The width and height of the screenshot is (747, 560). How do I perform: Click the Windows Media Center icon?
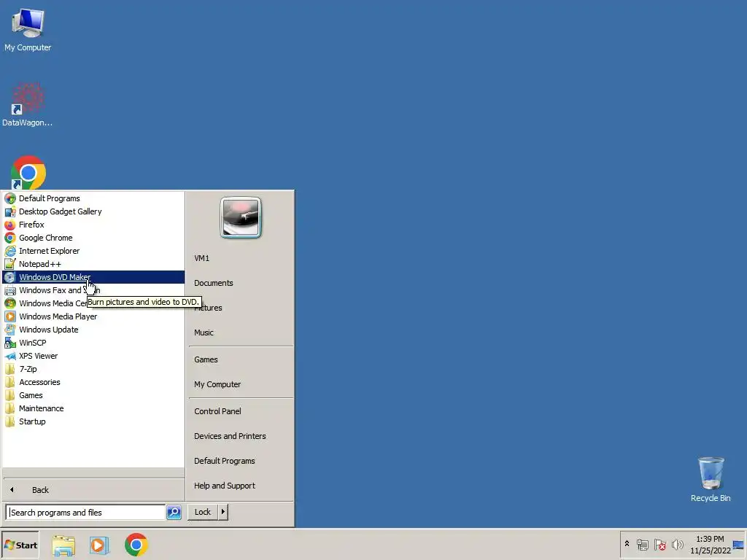(10, 303)
